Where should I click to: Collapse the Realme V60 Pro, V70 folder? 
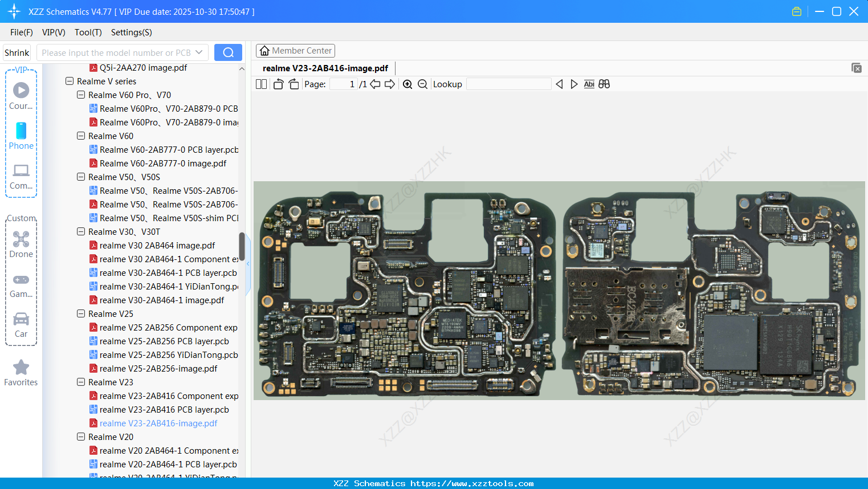81,95
